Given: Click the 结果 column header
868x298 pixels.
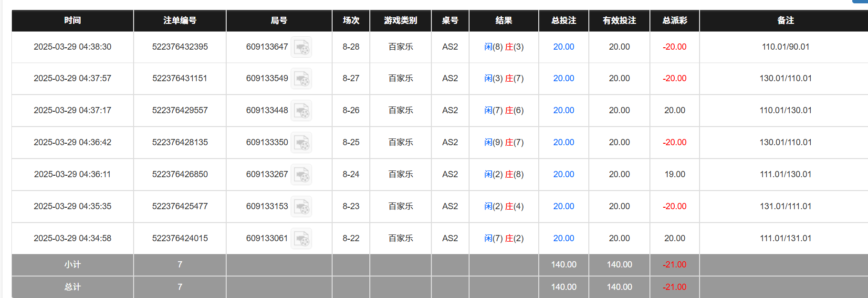Looking at the screenshot, I should click(504, 21).
